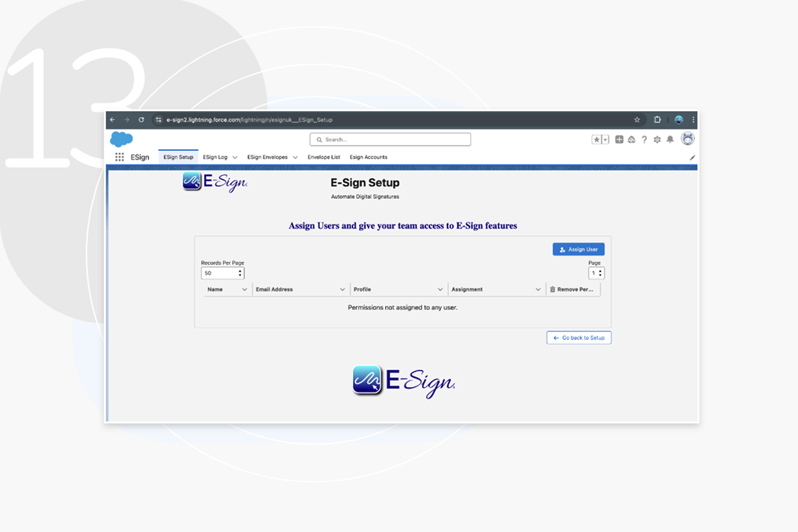Click the Salesforce favorites star

pos(597,140)
